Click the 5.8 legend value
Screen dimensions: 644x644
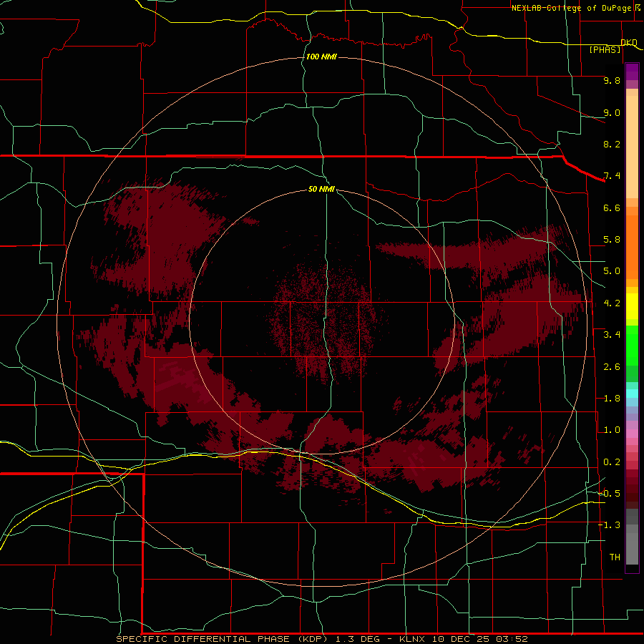coord(612,240)
